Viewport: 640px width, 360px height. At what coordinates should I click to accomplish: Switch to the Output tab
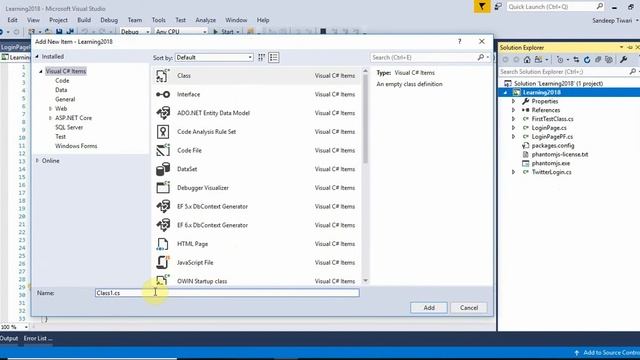click(9, 338)
